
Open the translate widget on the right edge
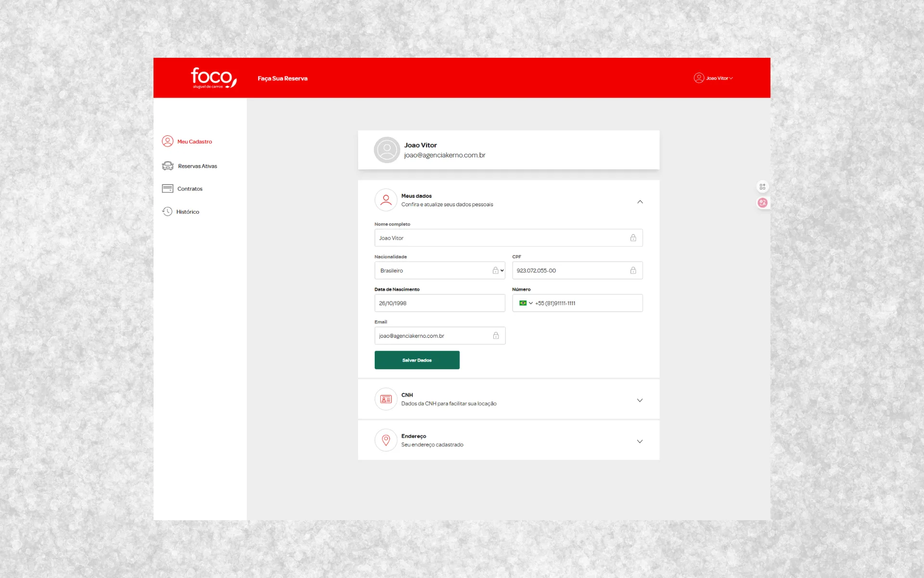[x=762, y=202]
